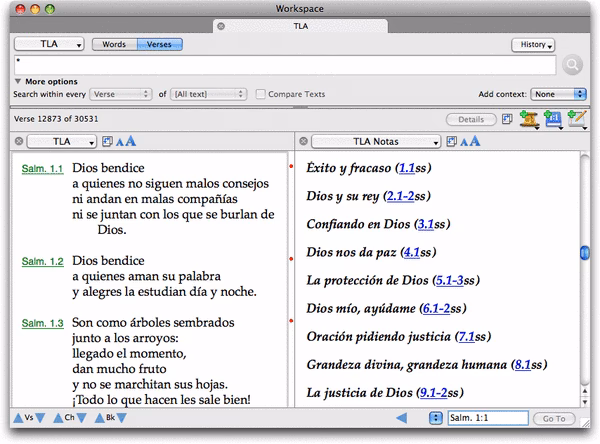
Task: Click the scroll down arrow of Notas pane
Action: click(x=585, y=402)
